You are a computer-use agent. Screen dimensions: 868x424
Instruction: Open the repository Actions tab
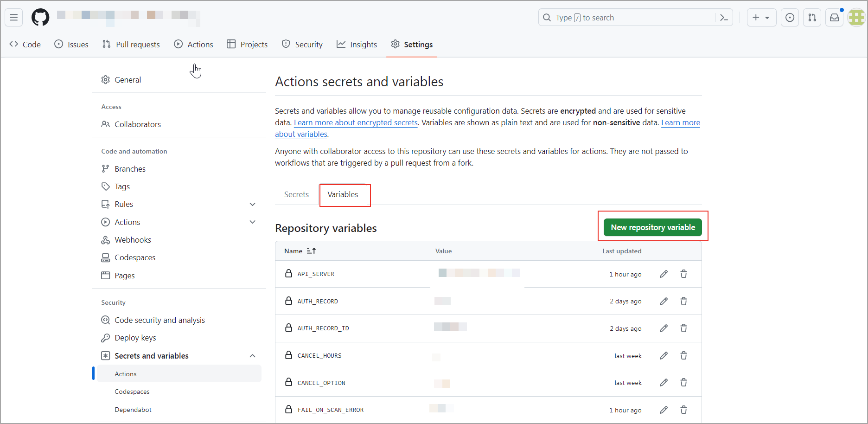(x=194, y=45)
